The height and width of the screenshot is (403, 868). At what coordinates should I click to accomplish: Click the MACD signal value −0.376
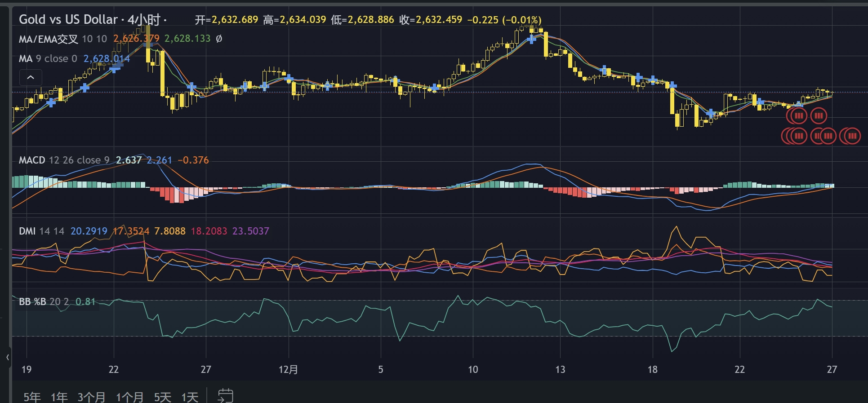tap(193, 160)
